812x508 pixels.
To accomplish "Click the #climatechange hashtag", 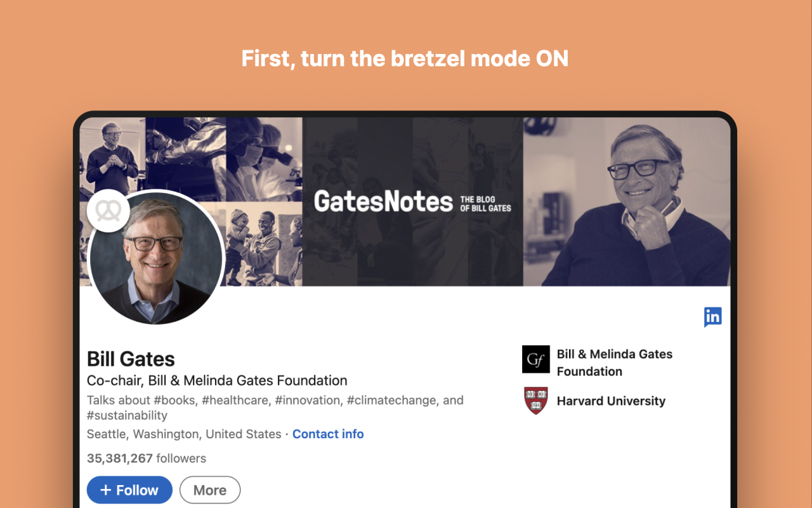I will coord(391,401).
